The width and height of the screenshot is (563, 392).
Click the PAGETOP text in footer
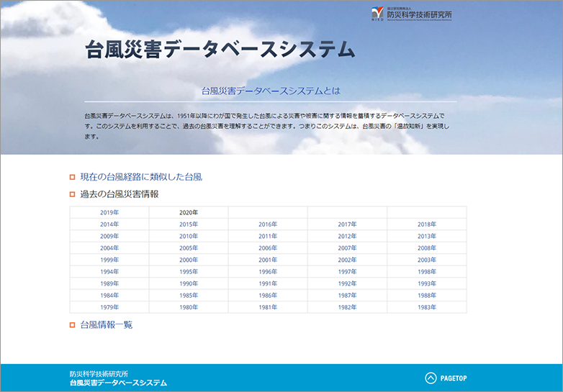pos(454,378)
